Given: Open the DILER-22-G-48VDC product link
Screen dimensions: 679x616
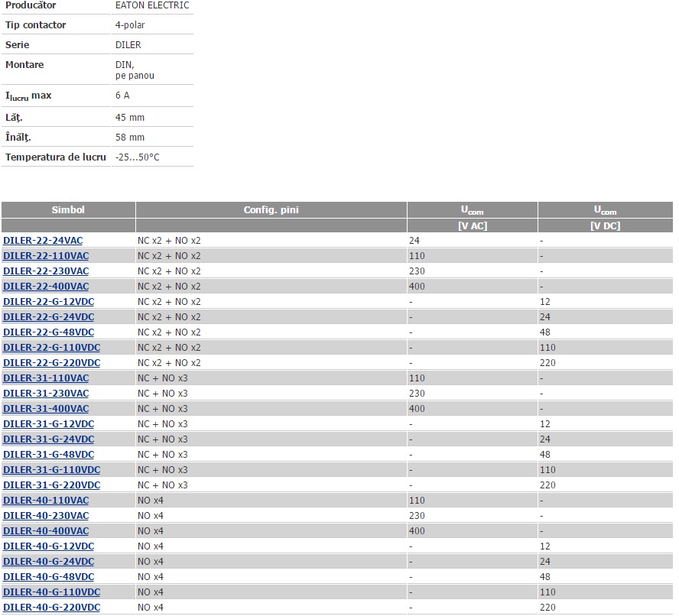Looking at the screenshot, I should pos(48,332).
